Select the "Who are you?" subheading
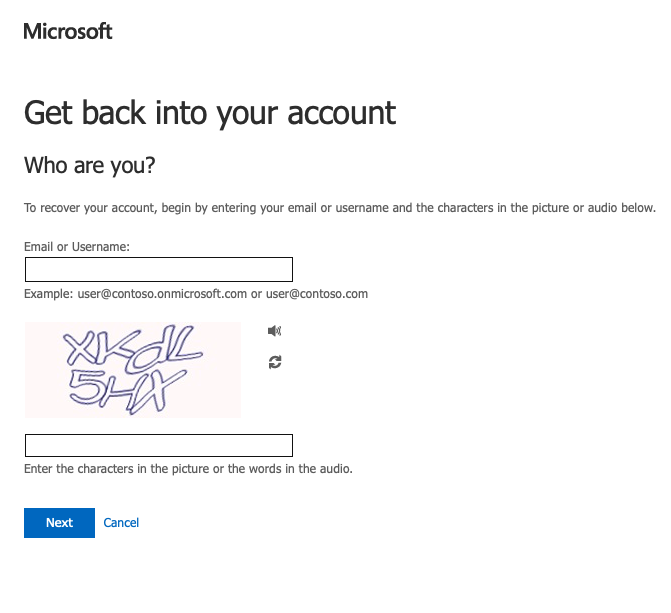 pos(90,165)
